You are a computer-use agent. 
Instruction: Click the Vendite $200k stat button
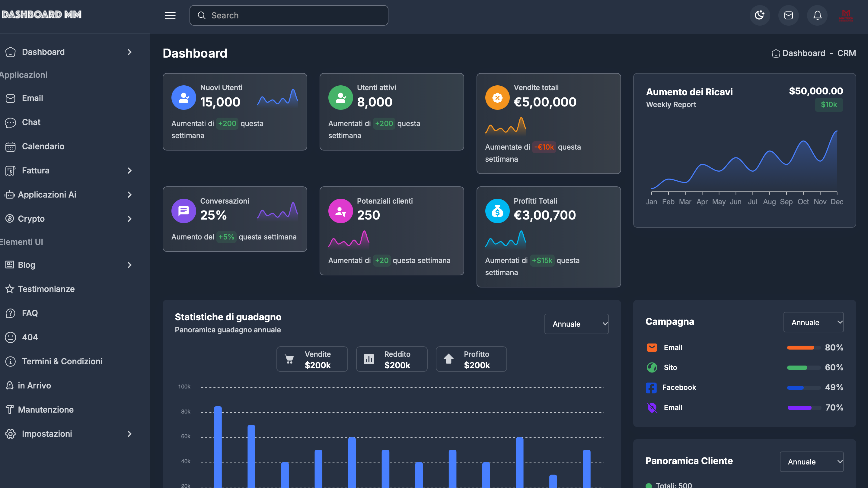[312, 359]
